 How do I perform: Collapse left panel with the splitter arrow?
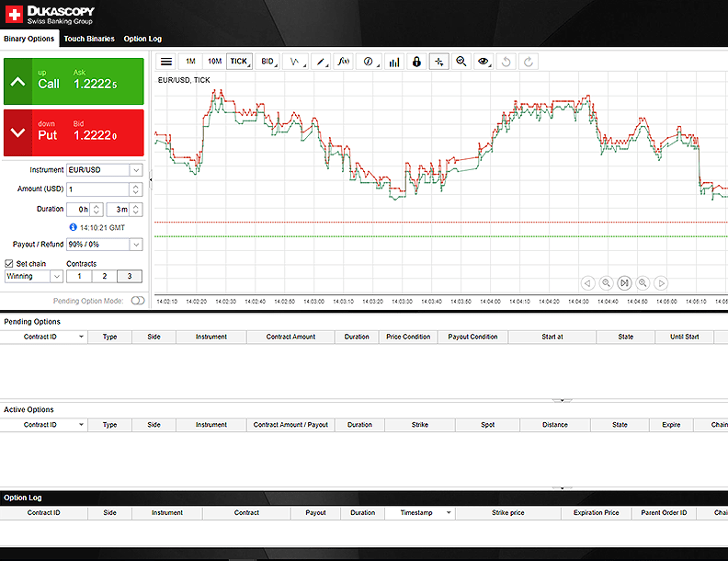(151, 179)
